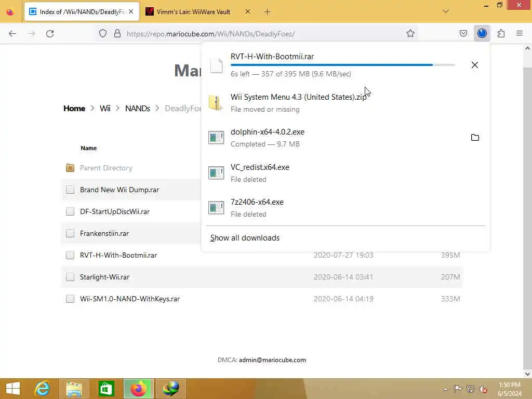Screen dimensions: 532x399
Task: Click Show all downloads
Action: click(245, 238)
